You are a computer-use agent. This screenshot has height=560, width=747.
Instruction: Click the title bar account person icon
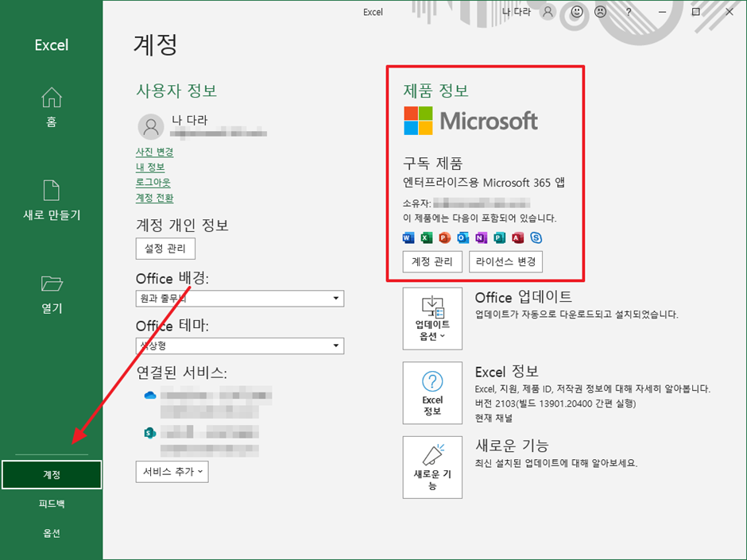548,12
